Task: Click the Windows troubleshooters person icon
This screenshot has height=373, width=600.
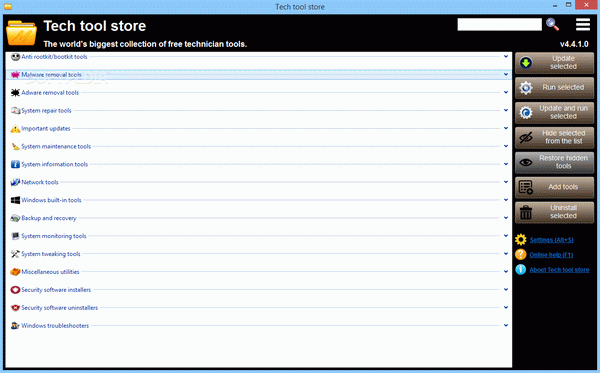Action: click(15, 326)
